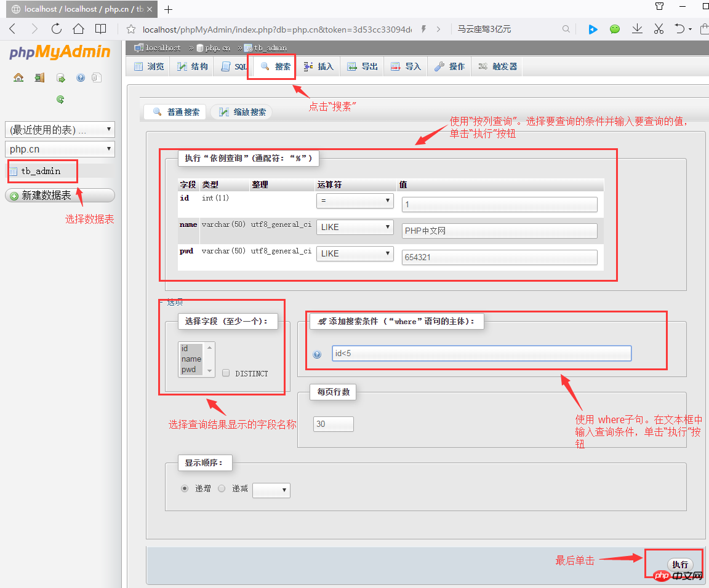Click 新建数据表 create table button
Screen dimensions: 709x588
point(60,195)
